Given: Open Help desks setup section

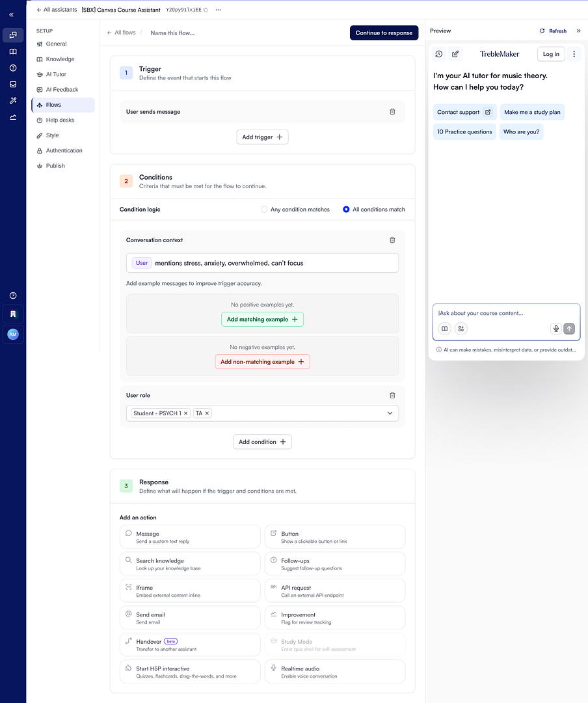Looking at the screenshot, I should (x=62, y=120).
